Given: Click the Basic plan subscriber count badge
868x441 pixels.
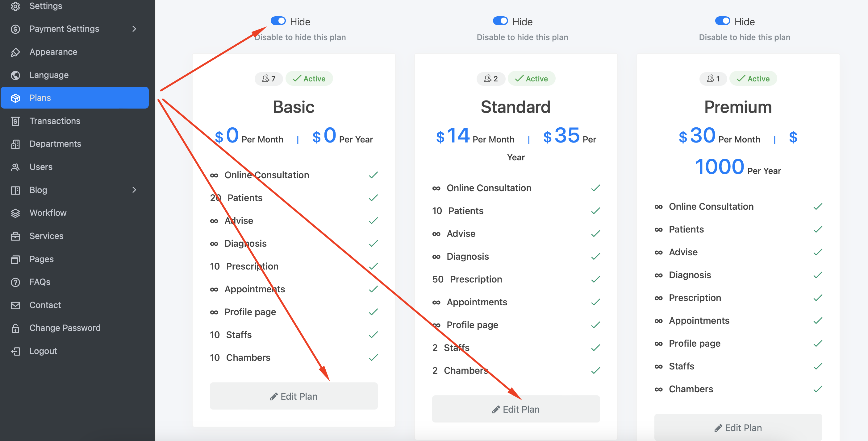Looking at the screenshot, I should [x=269, y=78].
